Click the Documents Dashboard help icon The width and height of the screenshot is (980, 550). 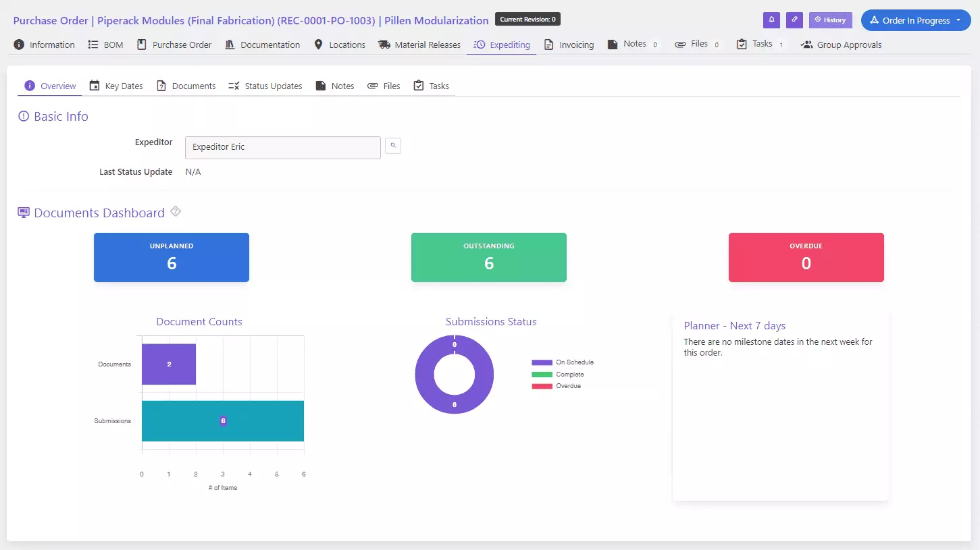pos(176,211)
